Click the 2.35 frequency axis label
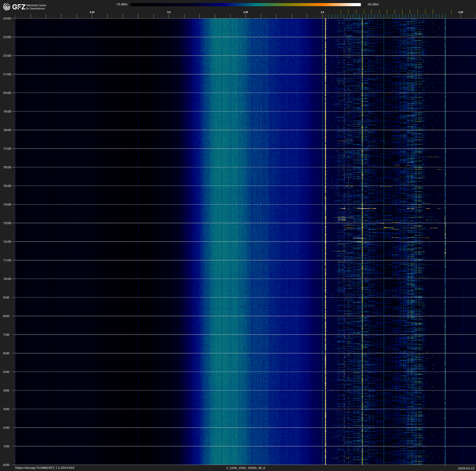Viewport: 476px width, 471px height. 245,12
